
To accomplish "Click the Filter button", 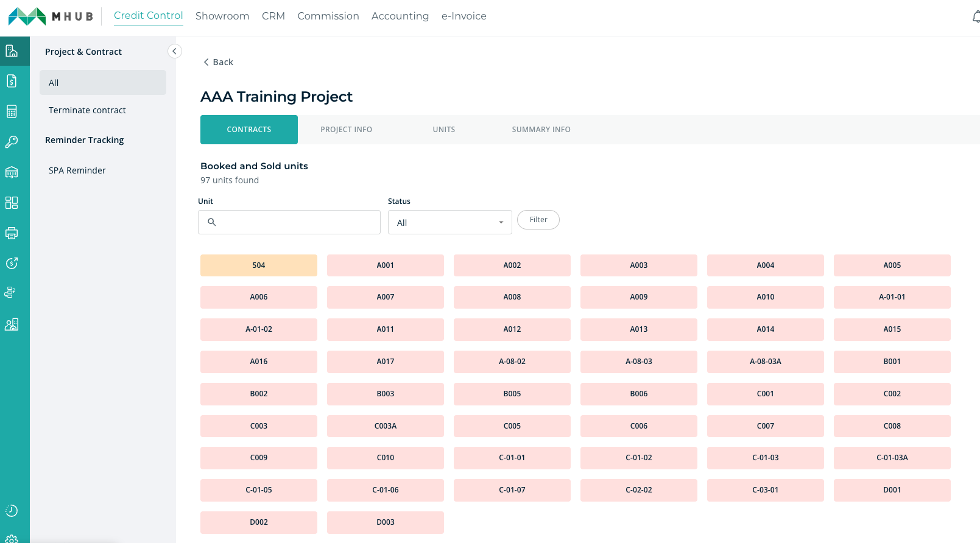I will [538, 220].
